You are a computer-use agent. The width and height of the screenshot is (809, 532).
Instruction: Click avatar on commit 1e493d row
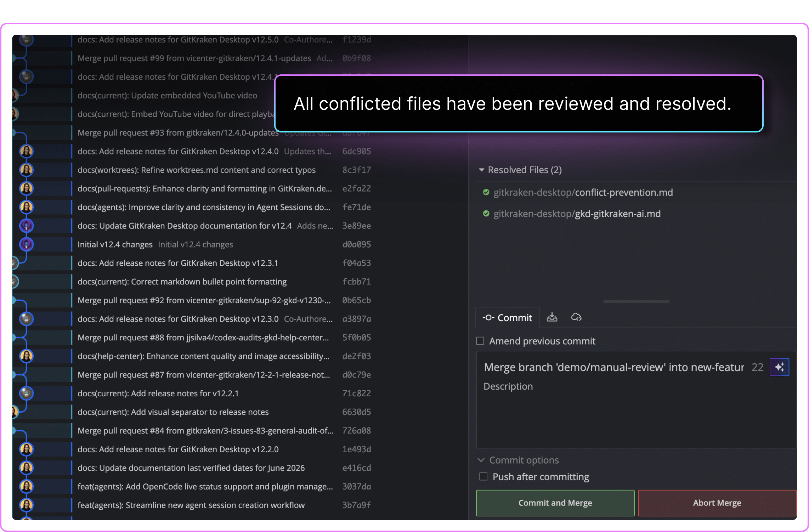point(26,449)
